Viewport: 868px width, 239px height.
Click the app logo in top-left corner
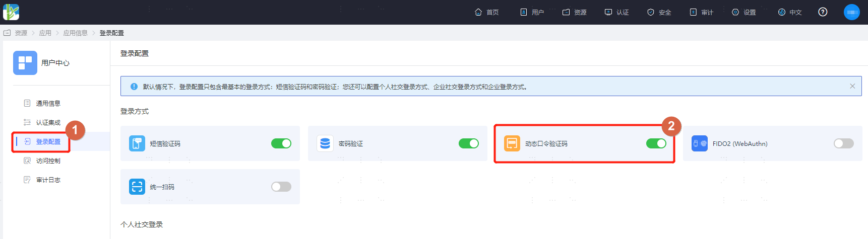[11, 12]
